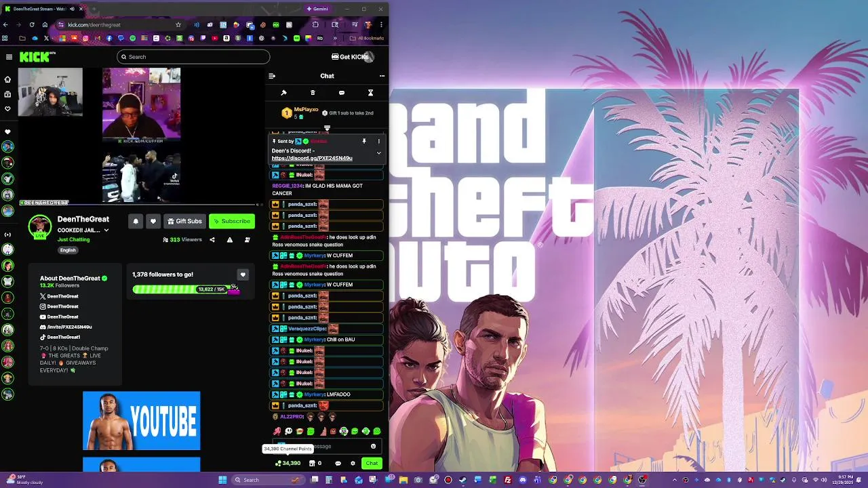Collapse chat using the arrow icon

tap(272, 76)
